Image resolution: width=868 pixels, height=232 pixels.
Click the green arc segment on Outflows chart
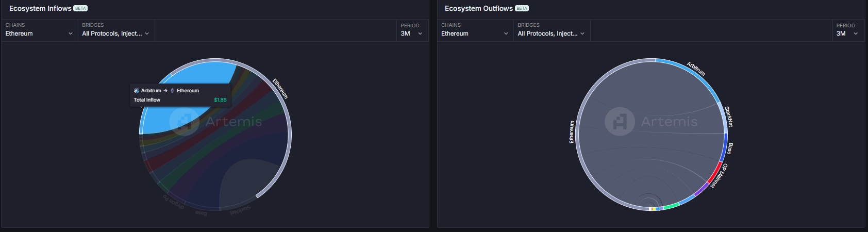(672, 206)
